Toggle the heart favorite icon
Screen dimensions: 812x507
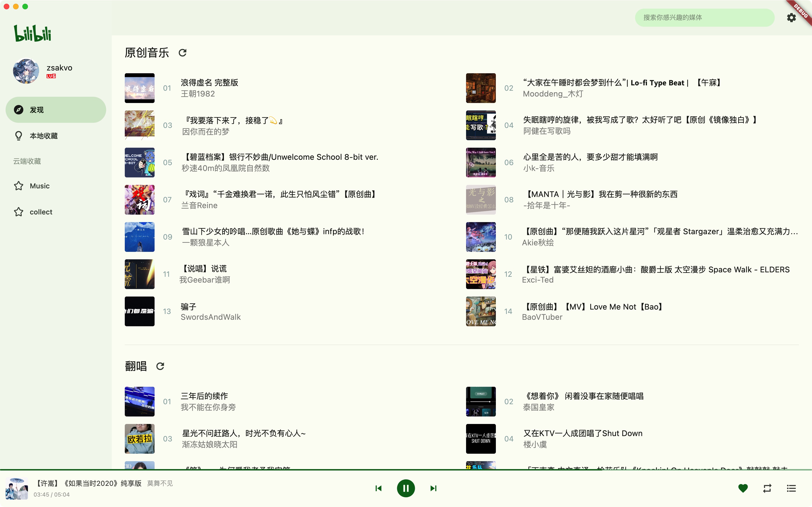tap(743, 488)
